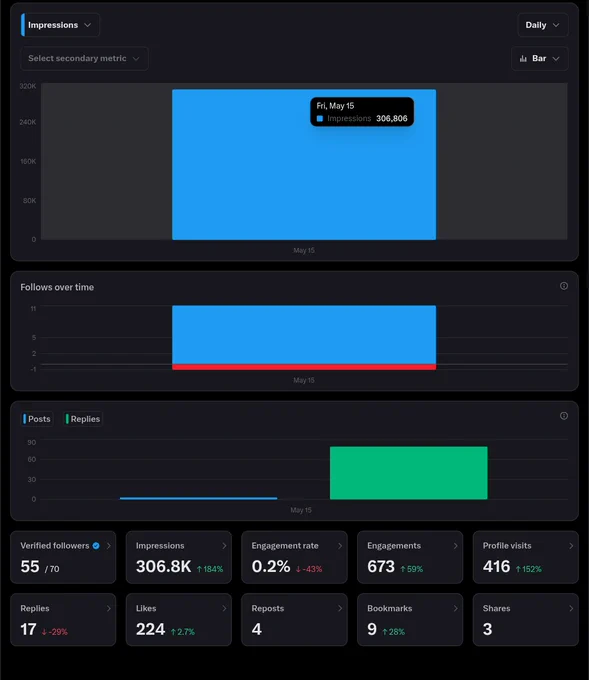Open the Impressions 306.8K card

click(179, 557)
